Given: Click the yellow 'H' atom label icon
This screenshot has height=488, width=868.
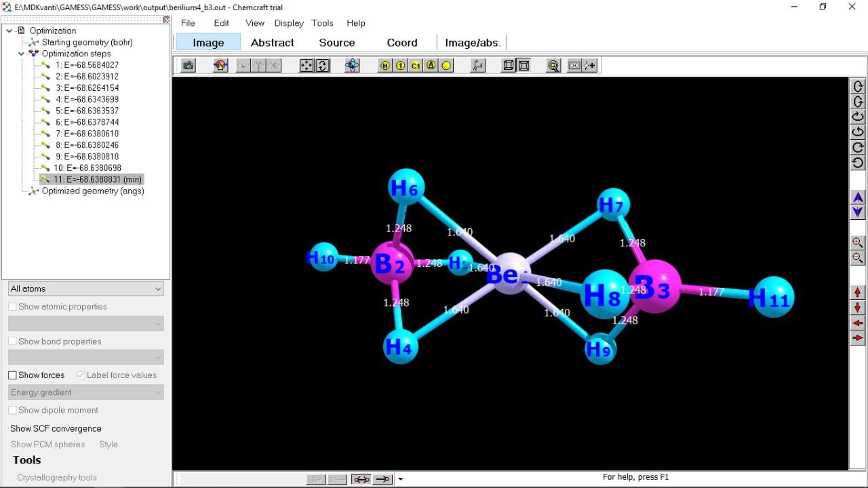Looking at the screenshot, I should 385,66.
